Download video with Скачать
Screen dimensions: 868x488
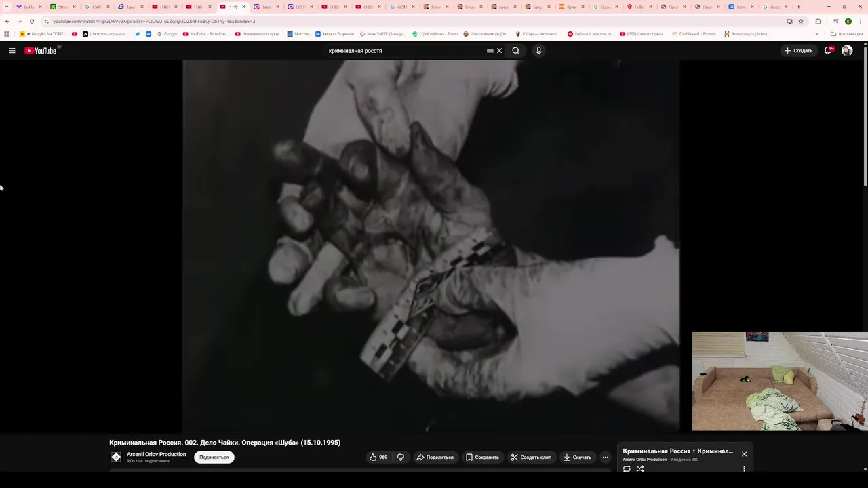coord(578,457)
